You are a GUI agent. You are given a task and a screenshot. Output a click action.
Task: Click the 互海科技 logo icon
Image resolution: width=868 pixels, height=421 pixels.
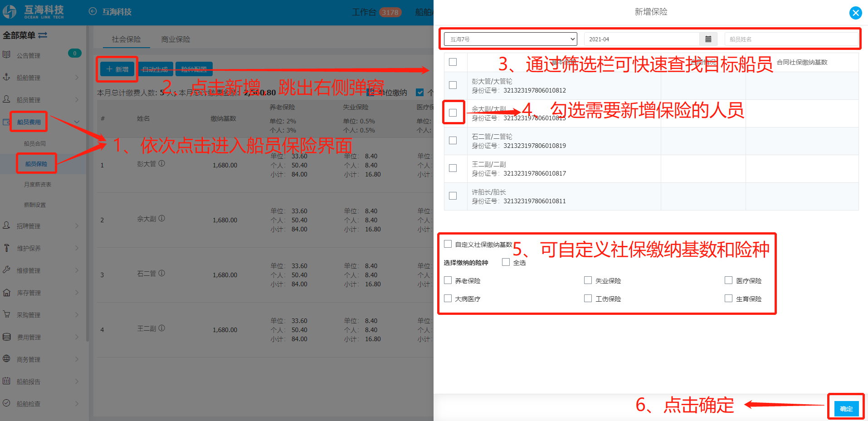[10, 12]
